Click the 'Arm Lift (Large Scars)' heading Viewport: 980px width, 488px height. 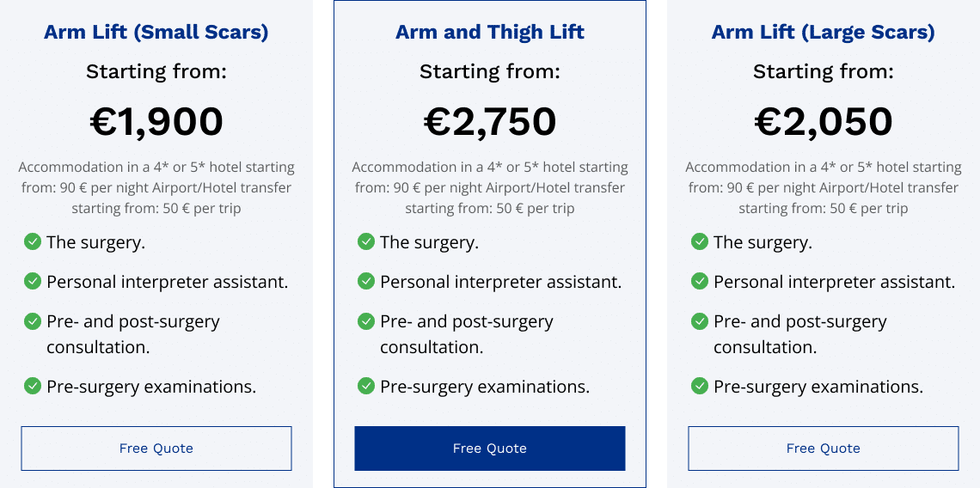824,32
